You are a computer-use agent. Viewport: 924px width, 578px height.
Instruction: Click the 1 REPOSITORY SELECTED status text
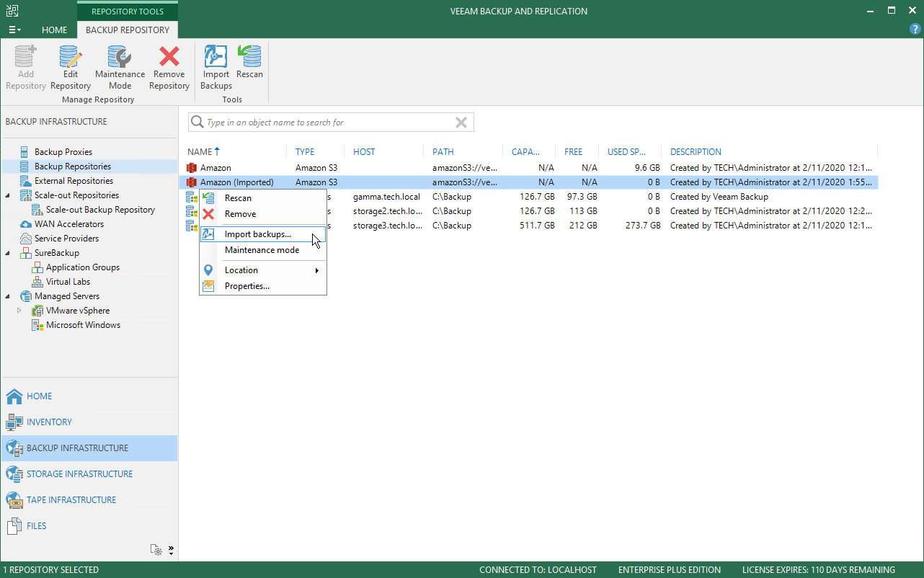pos(50,570)
